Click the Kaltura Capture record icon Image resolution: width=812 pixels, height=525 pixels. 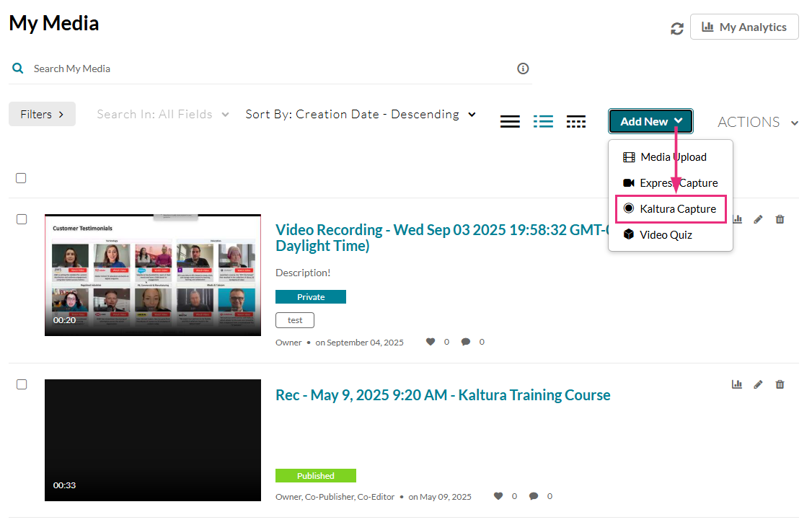click(629, 208)
